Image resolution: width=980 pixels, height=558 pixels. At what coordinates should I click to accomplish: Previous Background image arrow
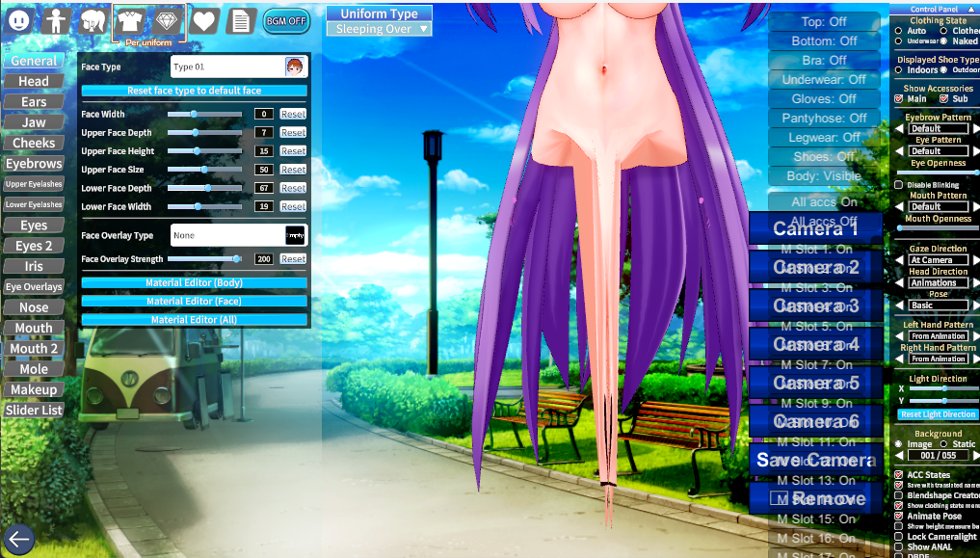coord(899,456)
